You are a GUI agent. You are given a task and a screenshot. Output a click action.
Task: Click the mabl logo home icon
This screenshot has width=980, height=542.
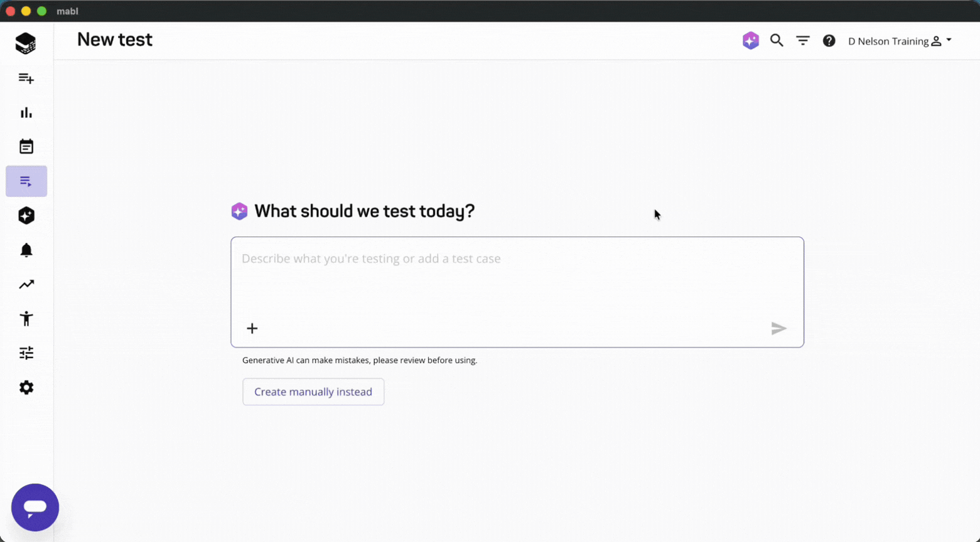pos(26,43)
